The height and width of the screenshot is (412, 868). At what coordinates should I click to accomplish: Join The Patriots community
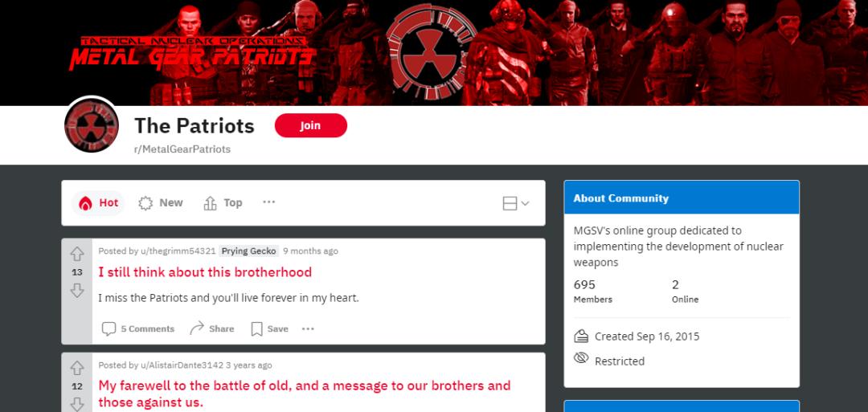pos(310,125)
